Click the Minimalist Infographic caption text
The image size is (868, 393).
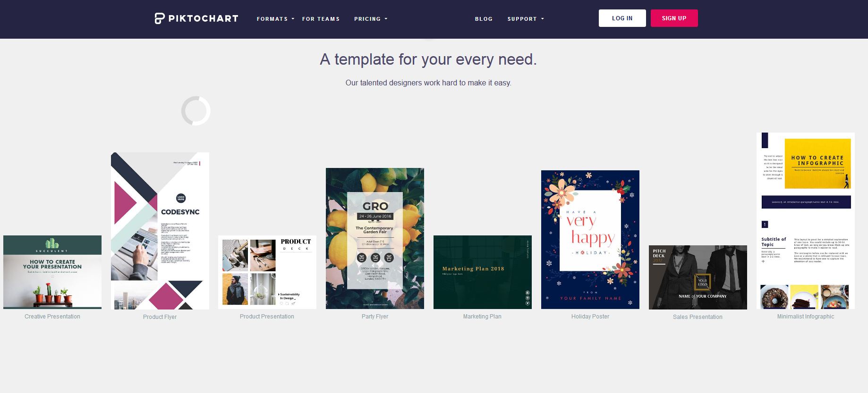pyautogui.click(x=806, y=317)
